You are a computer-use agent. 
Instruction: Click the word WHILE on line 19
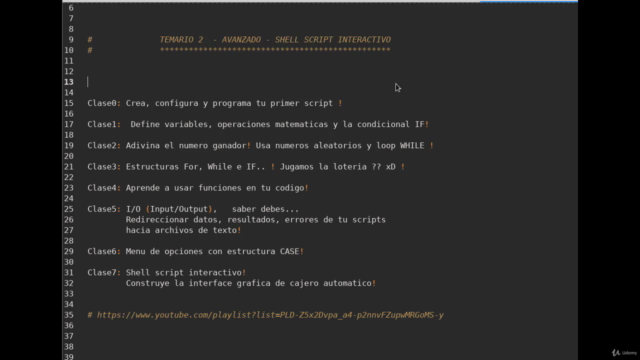412,146
